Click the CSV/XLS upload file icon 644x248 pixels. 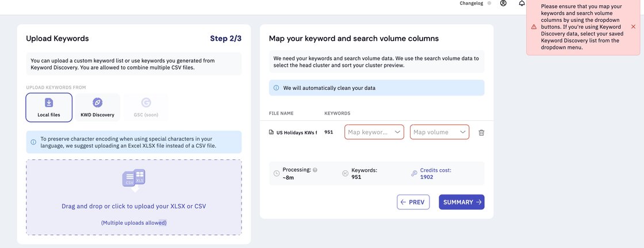[x=134, y=178]
